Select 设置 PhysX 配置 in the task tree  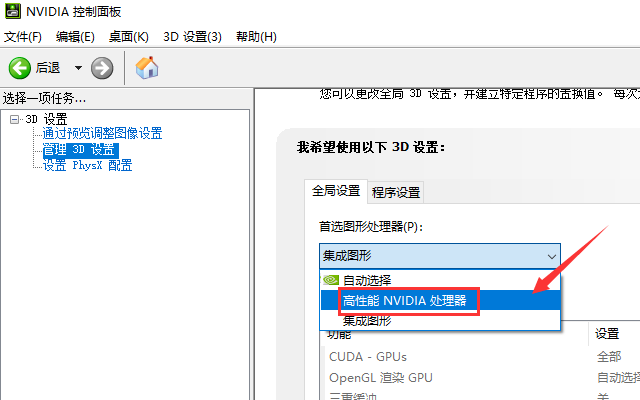86,165
